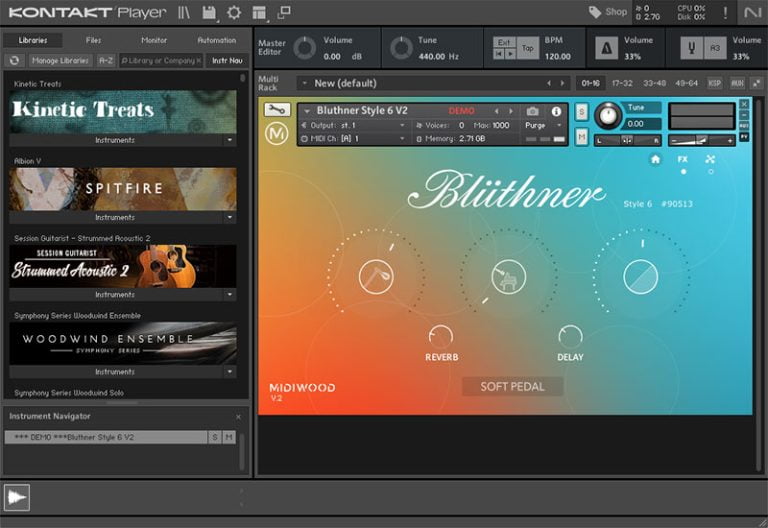Click the exclamation warning icon
The width and height of the screenshot is (768, 528).
[x=725, y=13]
